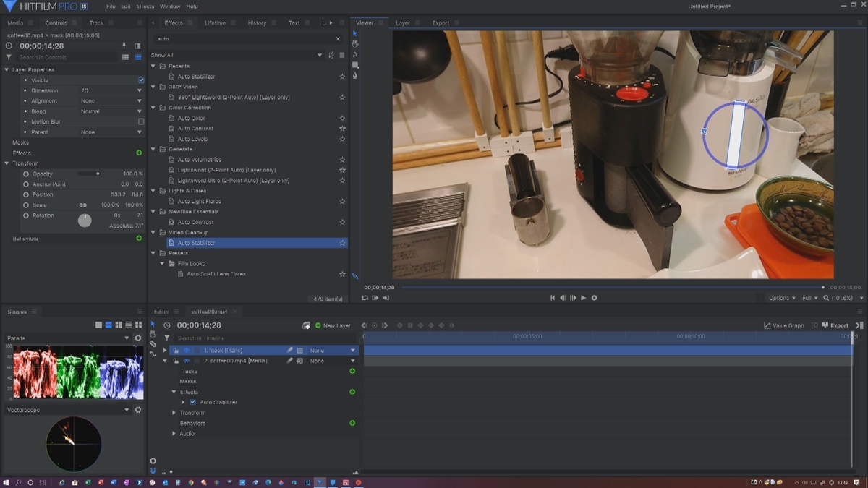Open the File menu
Image resolution: width=868 pixels, height=488 pixels.
111,7
